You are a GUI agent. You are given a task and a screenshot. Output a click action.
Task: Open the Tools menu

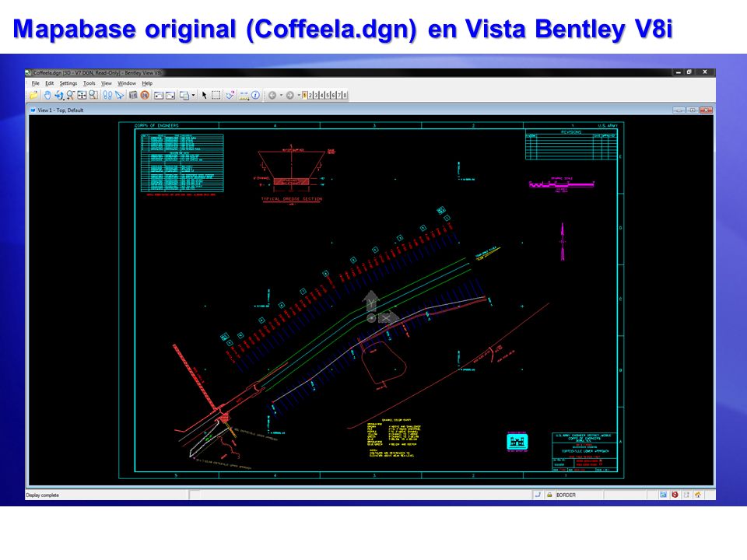(x=89, y=83)
